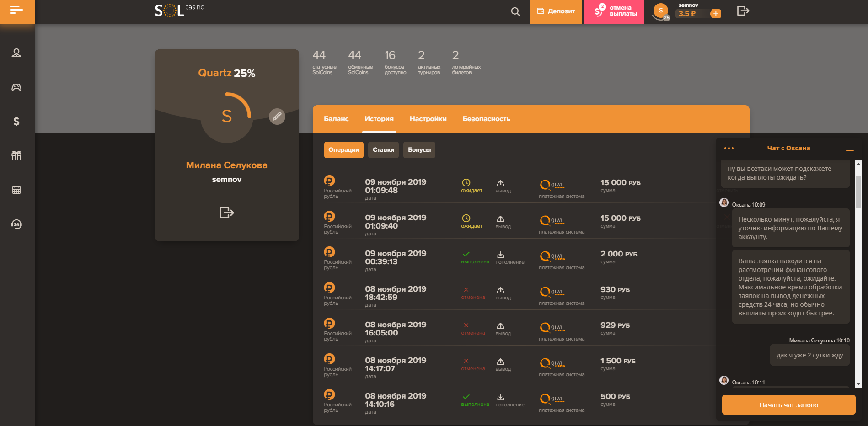Viewport: 868px width, 426px height.
Task: Click the profile icon in left sidebar
Action: point(16,53)
